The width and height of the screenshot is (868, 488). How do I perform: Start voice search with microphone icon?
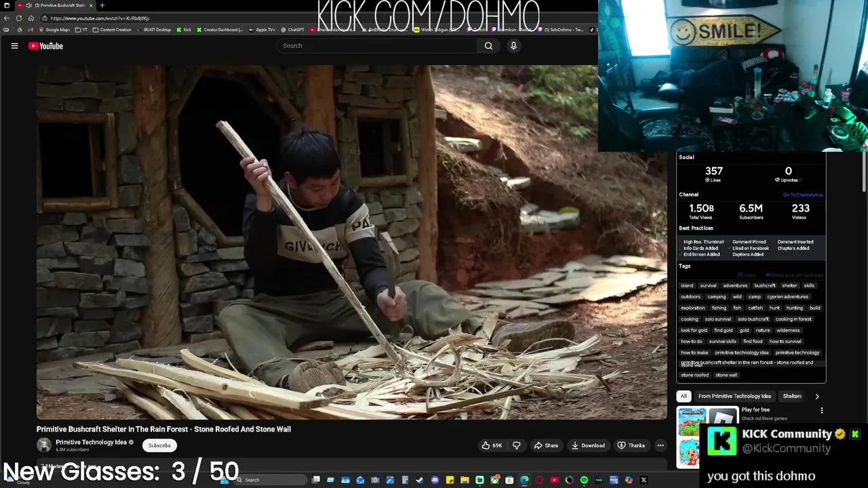[513, 45]
